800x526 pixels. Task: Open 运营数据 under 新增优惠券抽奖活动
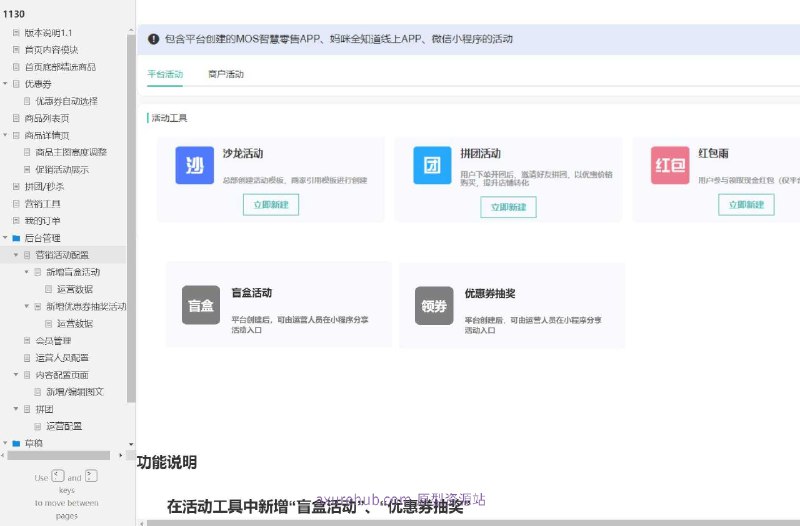point(75,323)
